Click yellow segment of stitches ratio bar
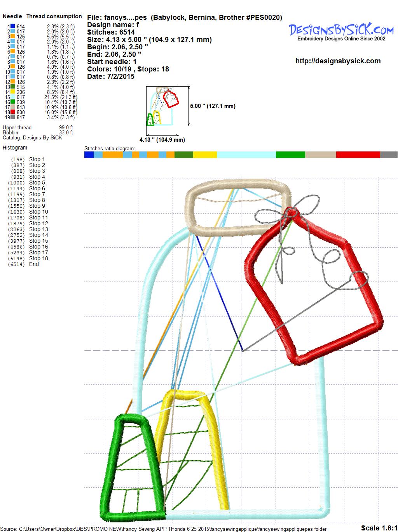Image resolution: width=398 pixels, height=532 pixels. coord(205,155)
